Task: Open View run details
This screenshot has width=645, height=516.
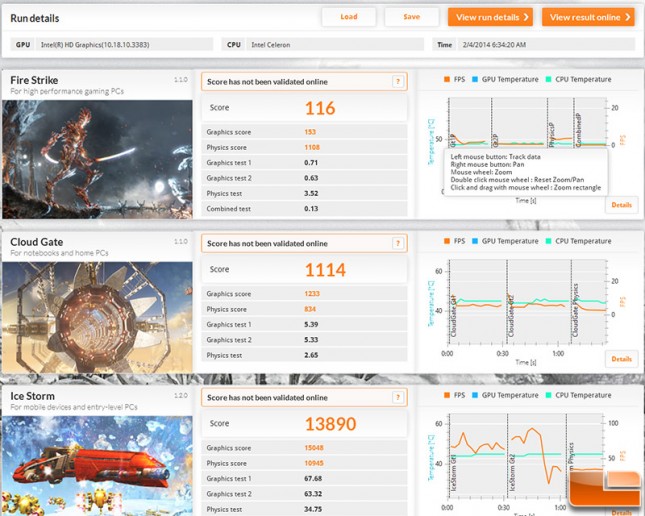Action: point(490,17)
